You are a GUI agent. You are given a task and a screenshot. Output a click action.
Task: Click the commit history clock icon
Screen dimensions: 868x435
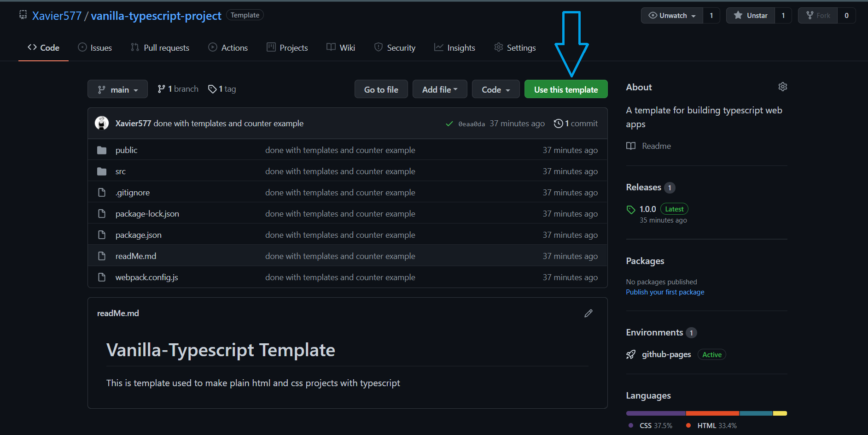pos(558,123)
